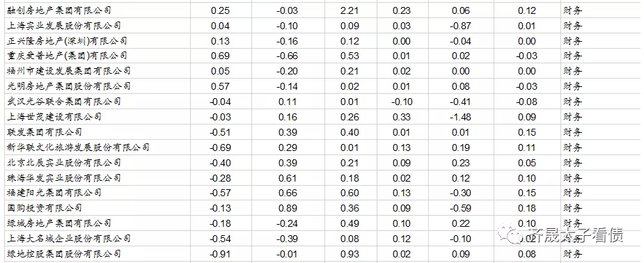Screen dimensions: 644x263
Task: Click value -1.48 in the 上海世茂建设 row
Action: click(x=460, y=118)
